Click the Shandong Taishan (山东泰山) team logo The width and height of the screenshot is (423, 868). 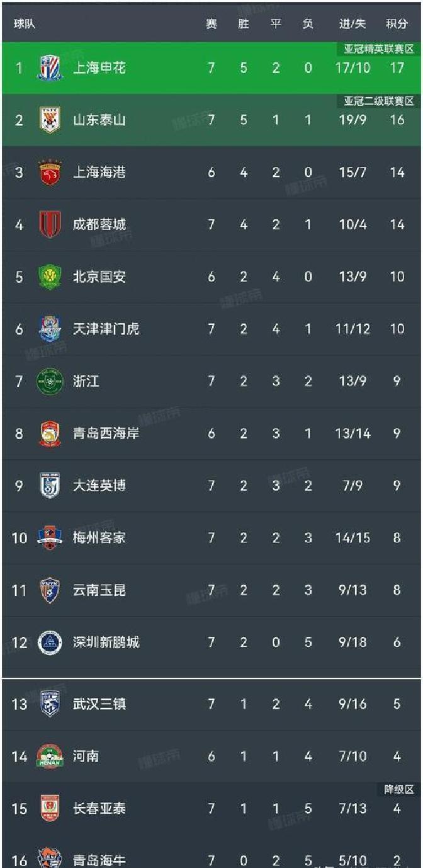pos(50,120)
